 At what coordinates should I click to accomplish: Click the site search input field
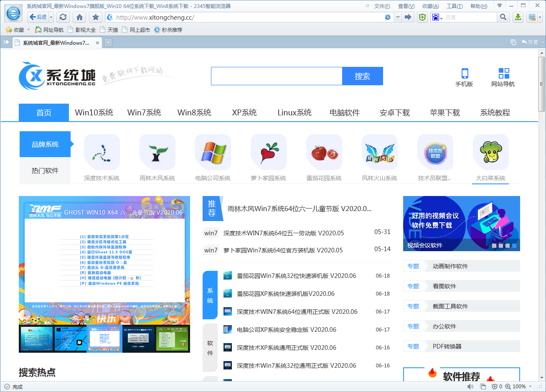277,76
